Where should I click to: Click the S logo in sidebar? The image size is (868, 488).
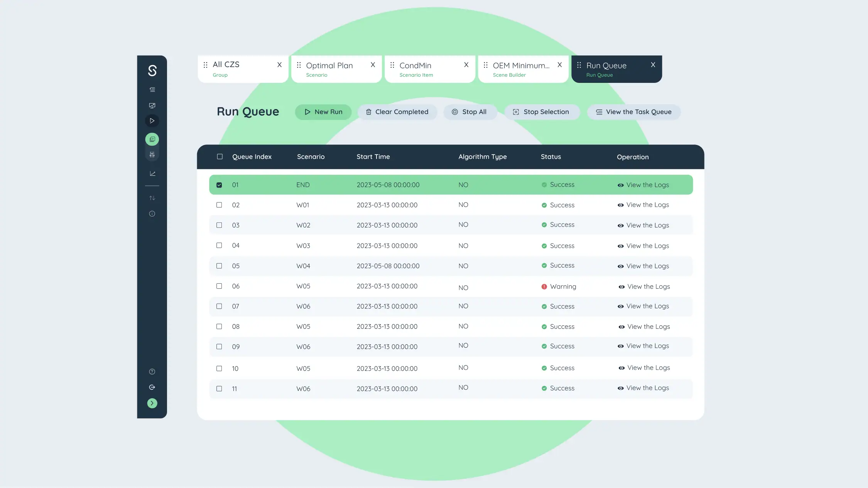pos(152,71)
